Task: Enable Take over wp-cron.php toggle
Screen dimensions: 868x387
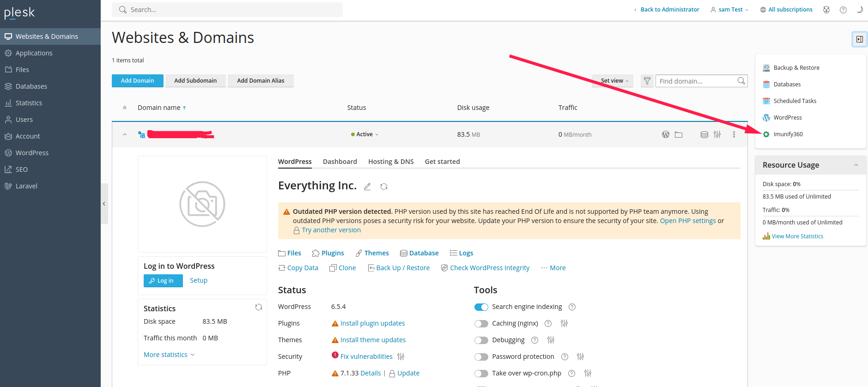Action: (x=481, y=374)
